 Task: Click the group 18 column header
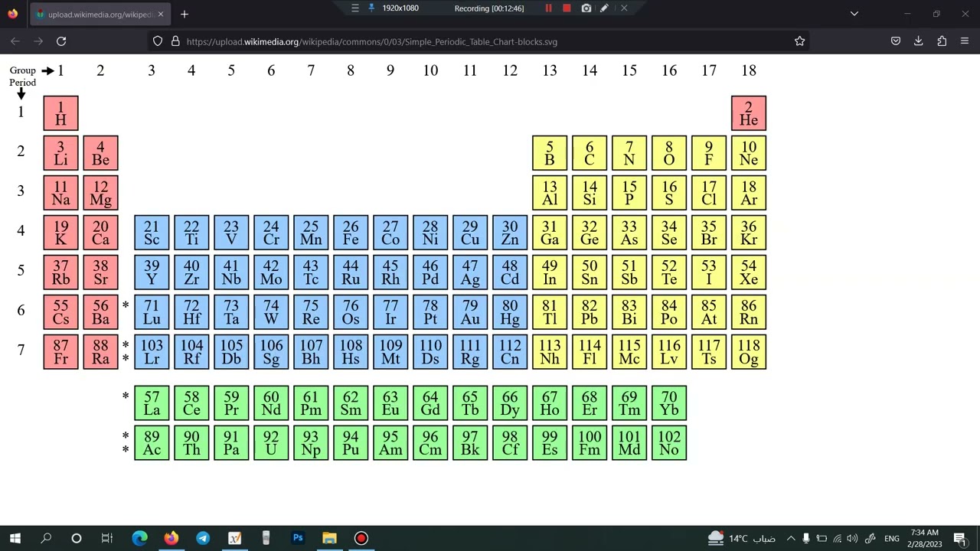click(749, 70)
